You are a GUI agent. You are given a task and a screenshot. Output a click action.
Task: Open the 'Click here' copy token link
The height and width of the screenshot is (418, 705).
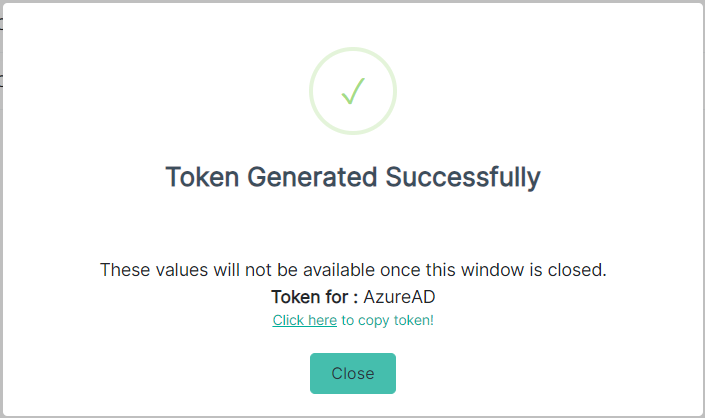pos(304,320)
